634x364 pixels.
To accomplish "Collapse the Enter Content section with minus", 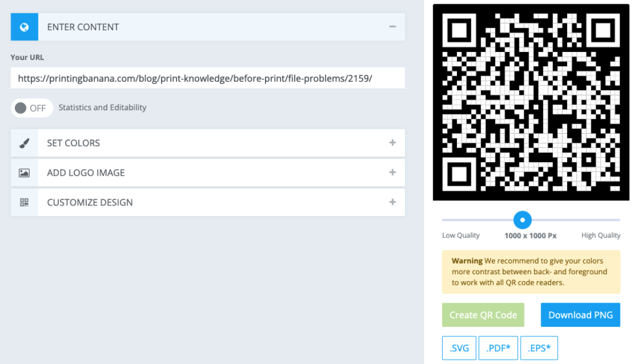I will click(x=392, y=27).
